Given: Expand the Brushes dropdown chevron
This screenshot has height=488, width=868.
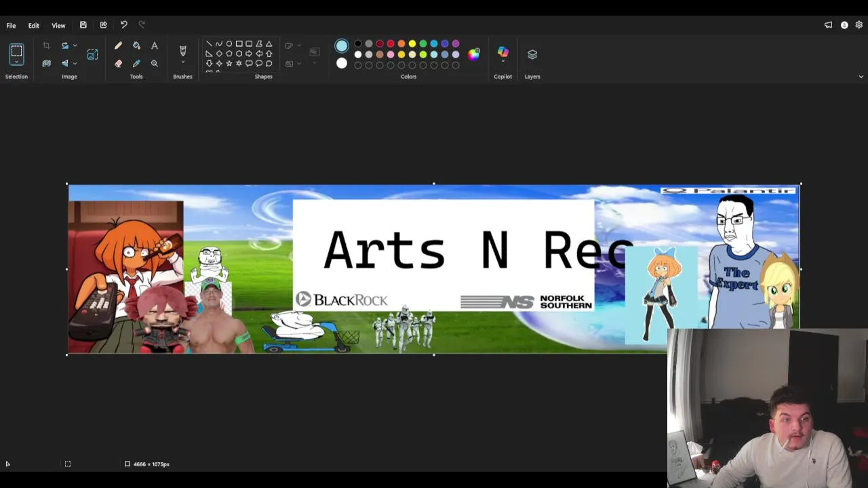Looking at the screenshot, I should (x=182, y=62).
